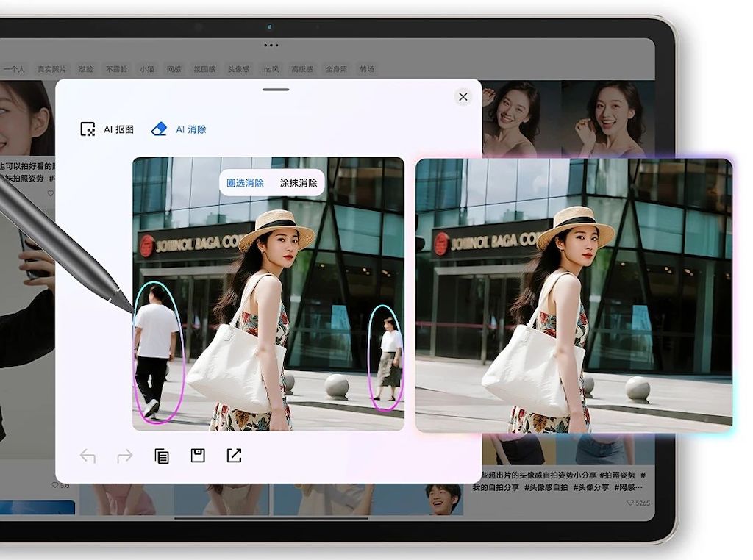Select the AI 消除 eraser tool
753x560 pixels.
click(x=179, y=129)
